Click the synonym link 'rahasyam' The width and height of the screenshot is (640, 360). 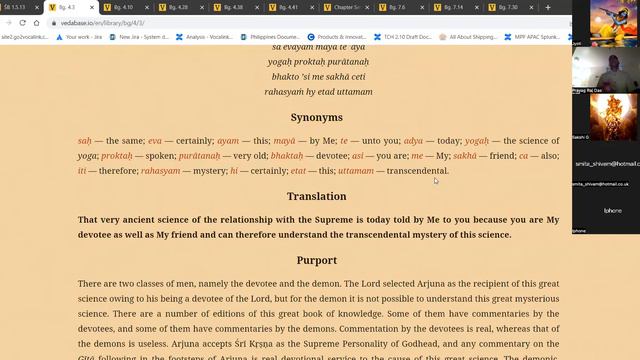point(160,171)
